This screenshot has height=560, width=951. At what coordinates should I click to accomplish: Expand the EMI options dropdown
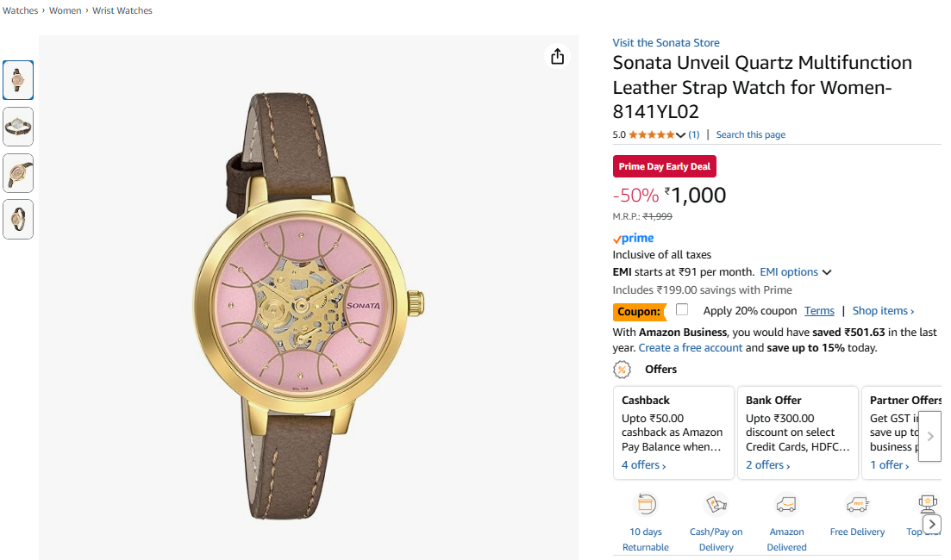click(795, 272)
